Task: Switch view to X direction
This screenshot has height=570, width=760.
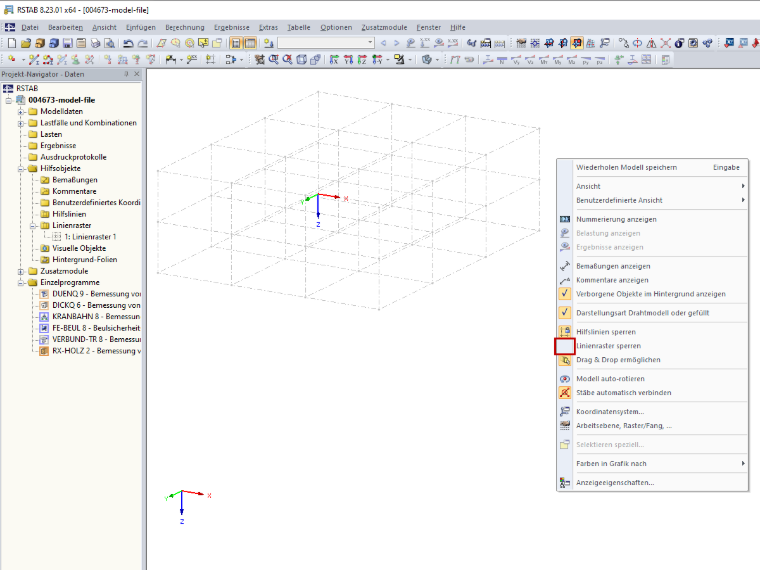Action: (x=334, y=60)
